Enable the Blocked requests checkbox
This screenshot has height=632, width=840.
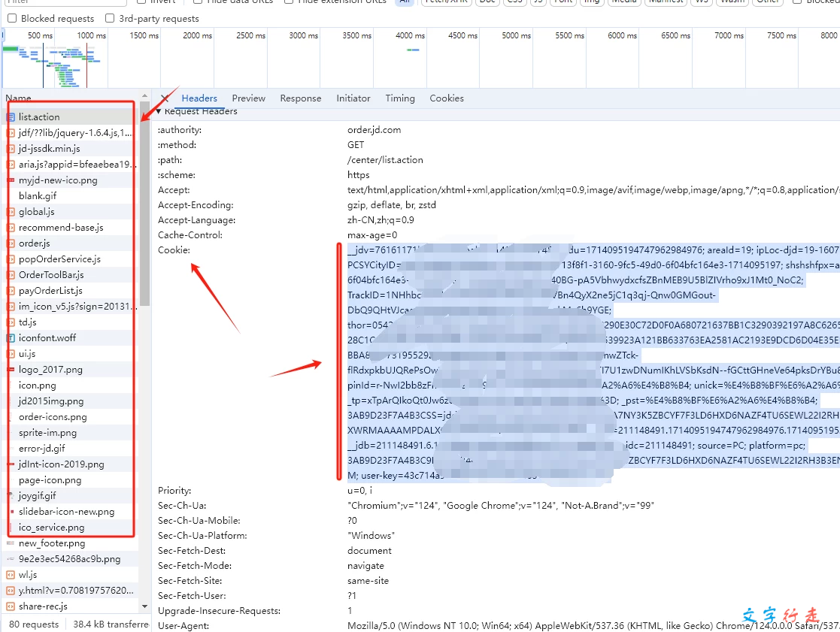pyautogui.click(x=12, y=18)
